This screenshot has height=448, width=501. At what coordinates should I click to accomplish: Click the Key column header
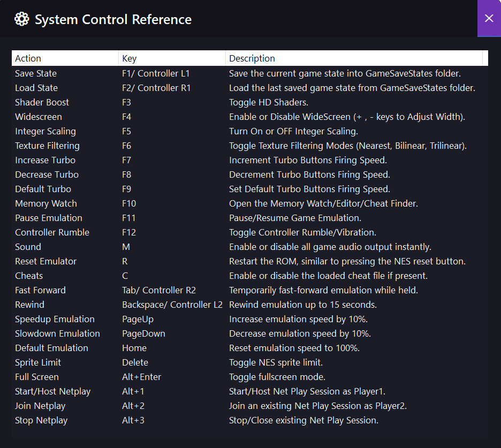[x=172, y=58]
